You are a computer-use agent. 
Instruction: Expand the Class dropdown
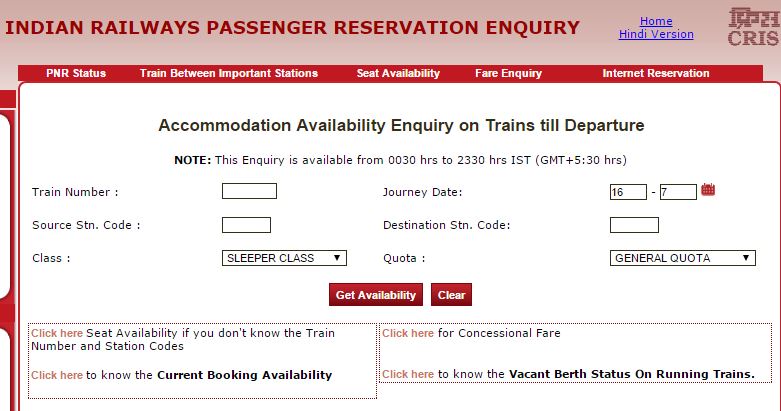click(284, 258)
